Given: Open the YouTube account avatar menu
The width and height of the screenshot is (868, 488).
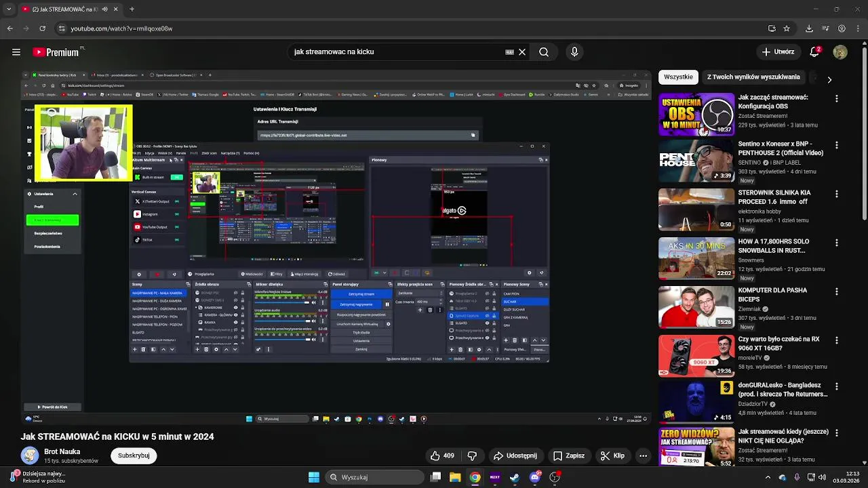Looking at the screenshot, I should coord(840,52).
